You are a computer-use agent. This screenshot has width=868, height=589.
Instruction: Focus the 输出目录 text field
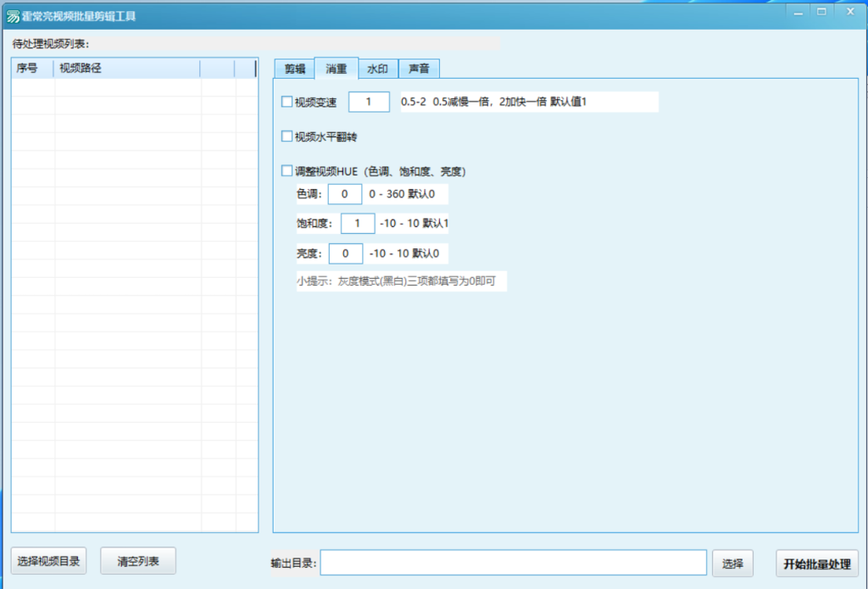513,563
